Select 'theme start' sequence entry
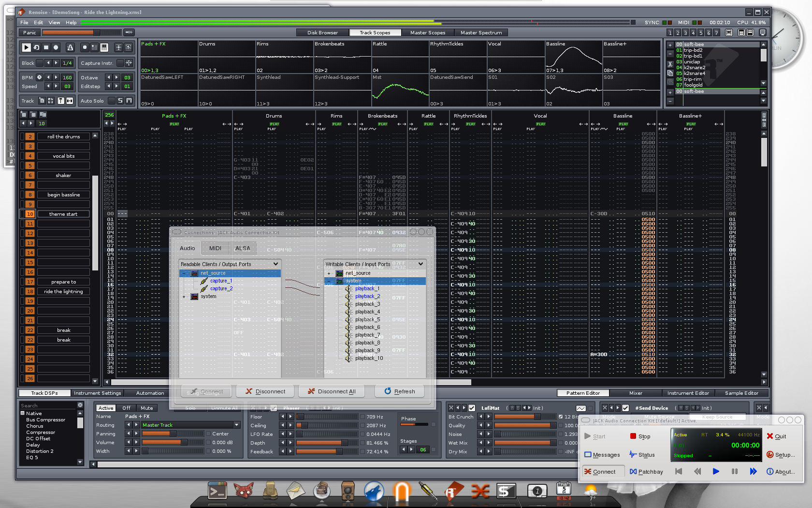This screenshot has width=812, height=508. tap(63, 214)
